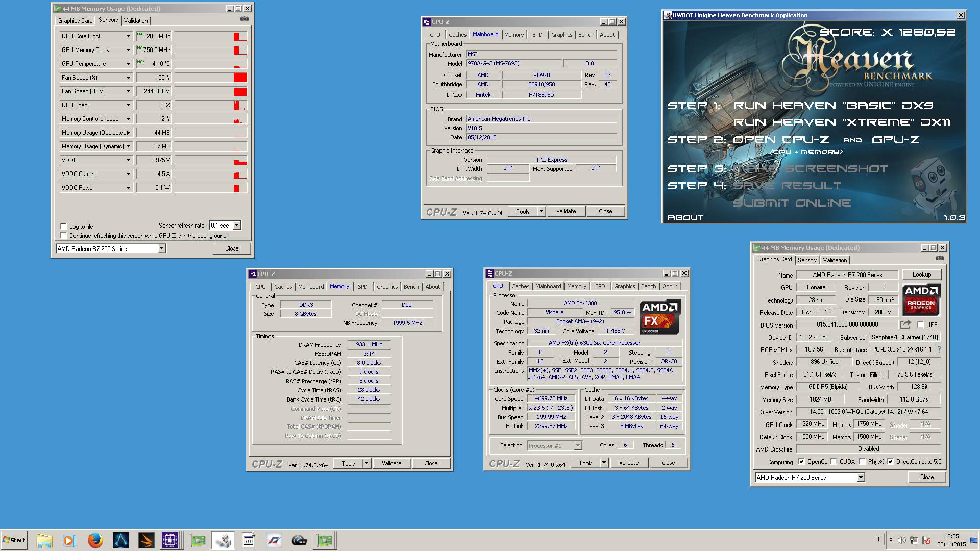
Task: Open the Action Center flag tray icon
Action: 926,540
